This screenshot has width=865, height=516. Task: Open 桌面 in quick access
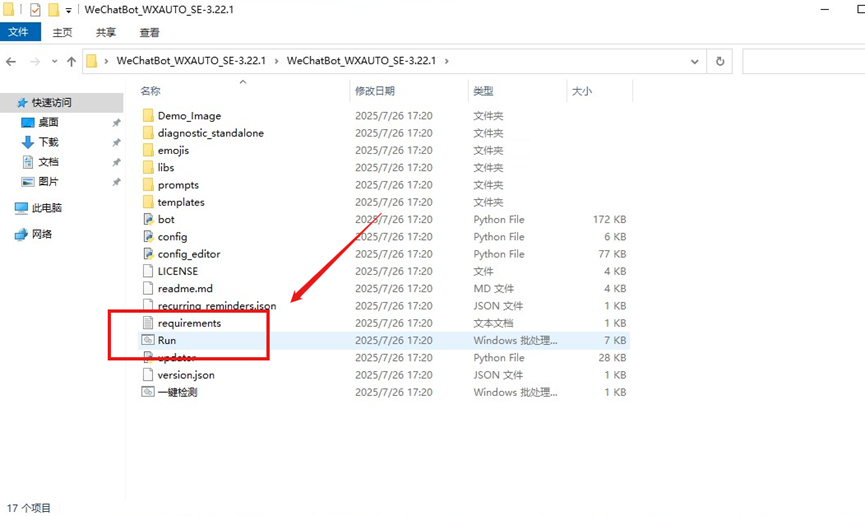(49, 122)
